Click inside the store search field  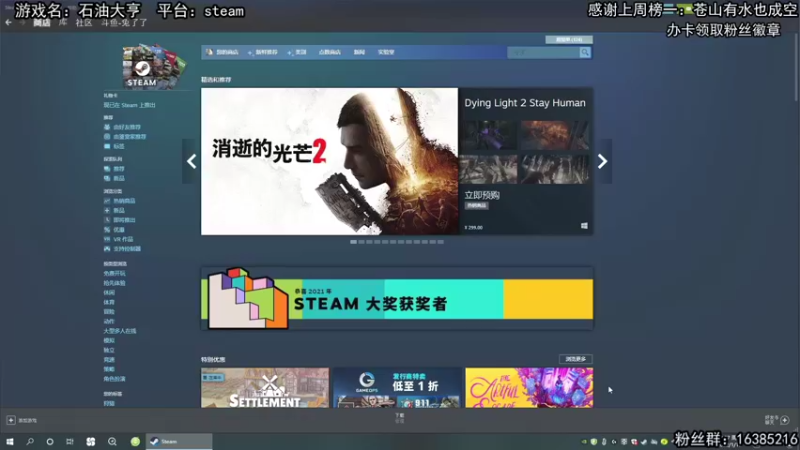pos(543,52)
